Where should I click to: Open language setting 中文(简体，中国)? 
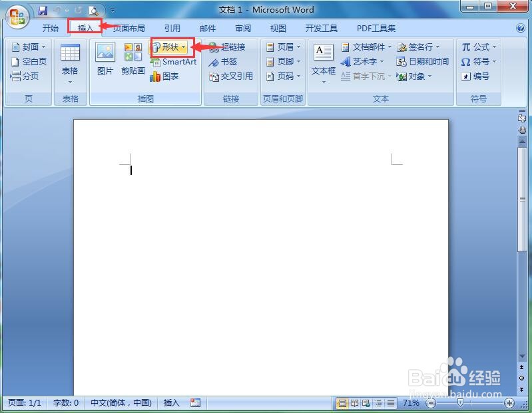pos(121,403)
